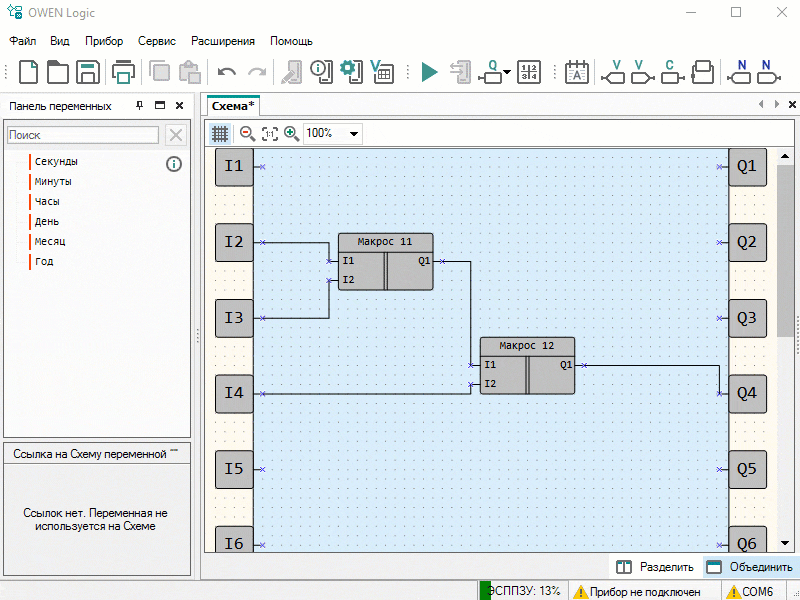Image resolution: width=800 pixels, height=600 pixels.
Task: Click the save project floppy icon
Action: [88, 71]
